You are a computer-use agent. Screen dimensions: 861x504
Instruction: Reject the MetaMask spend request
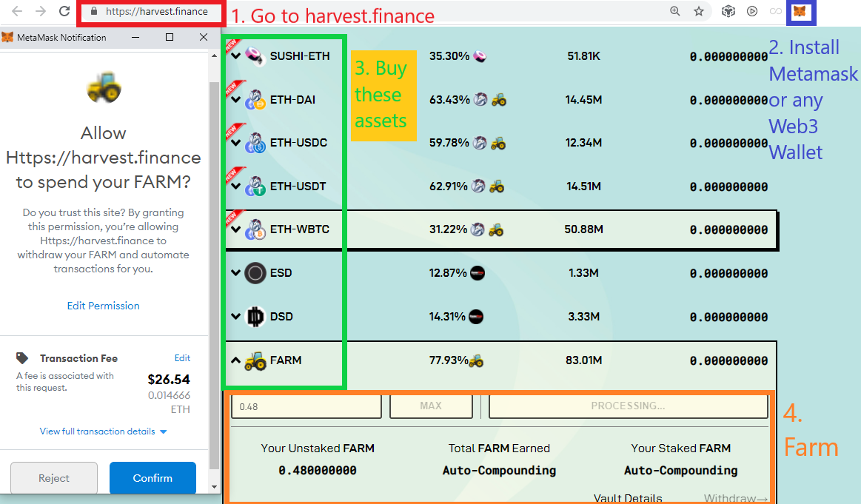pos(54,477)
